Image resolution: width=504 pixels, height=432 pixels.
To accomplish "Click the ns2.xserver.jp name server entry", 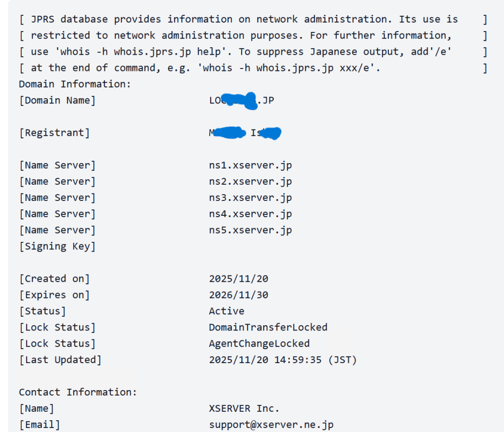I will point(251,181).
